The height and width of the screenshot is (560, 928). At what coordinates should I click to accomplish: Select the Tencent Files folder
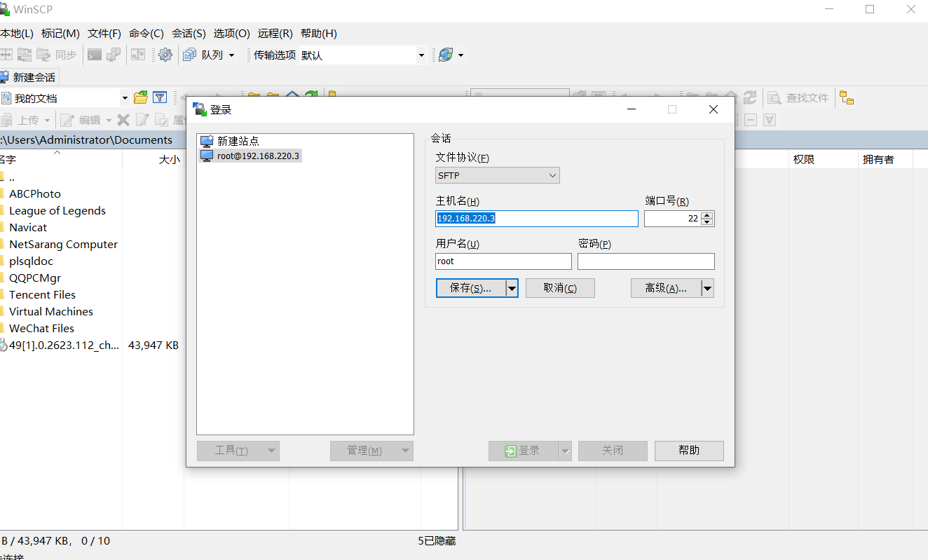click(42, 294)
